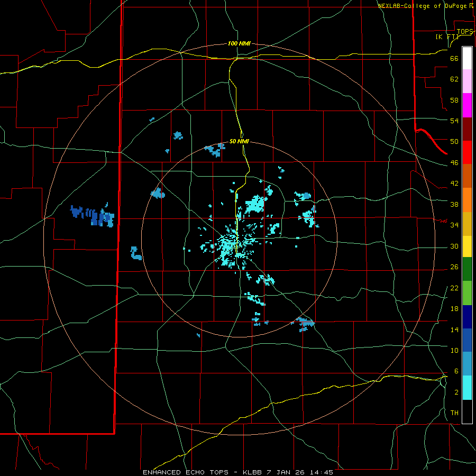Click the yellow 30 kft legend swatch
This screenshot has height=476, width=476.
(x=467, y=246)
